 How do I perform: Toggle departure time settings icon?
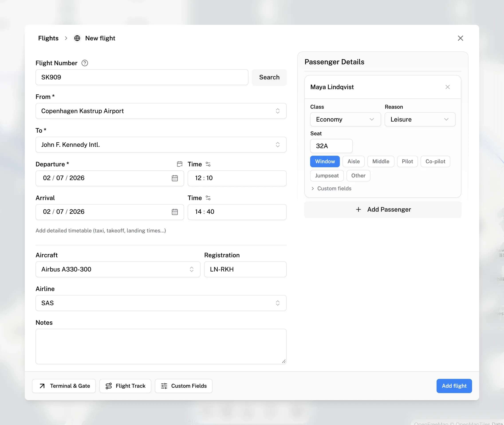click(x=208, y=164)
